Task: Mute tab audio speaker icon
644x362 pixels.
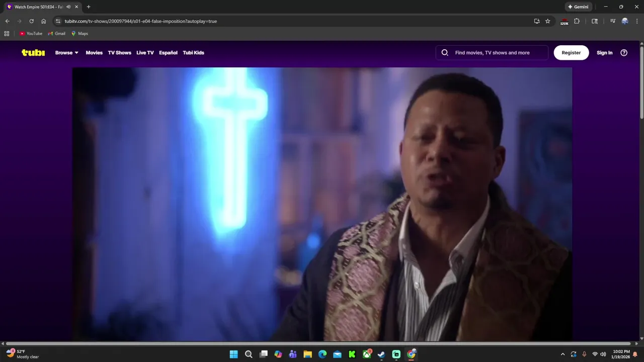Action: (x=68, y=7)
